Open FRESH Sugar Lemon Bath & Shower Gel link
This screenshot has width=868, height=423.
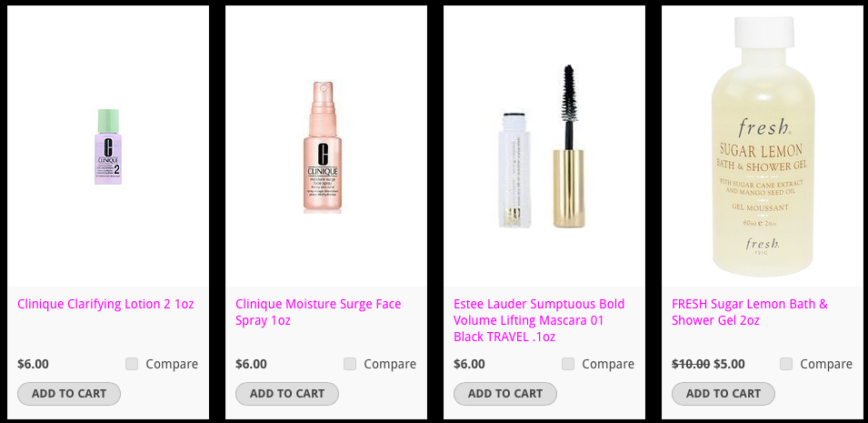pos(750,312)
